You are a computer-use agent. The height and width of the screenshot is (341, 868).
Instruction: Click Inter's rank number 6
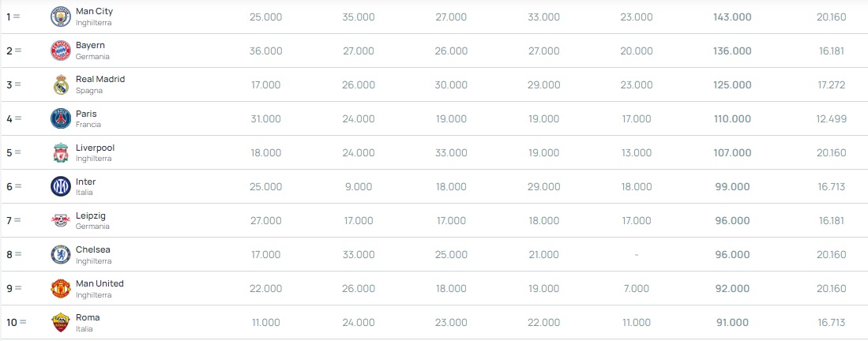pos(9,186)
